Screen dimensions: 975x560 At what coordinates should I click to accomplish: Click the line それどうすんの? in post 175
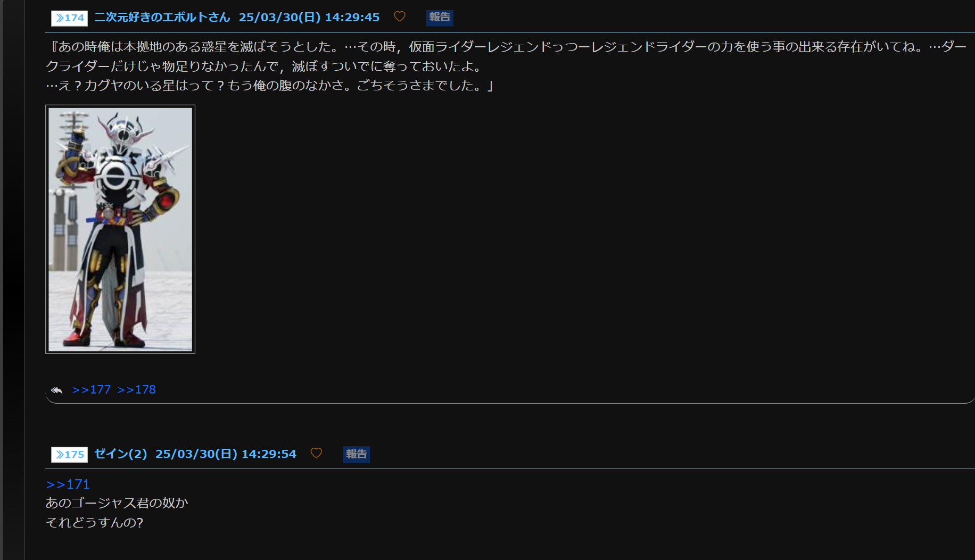(95, 523)
